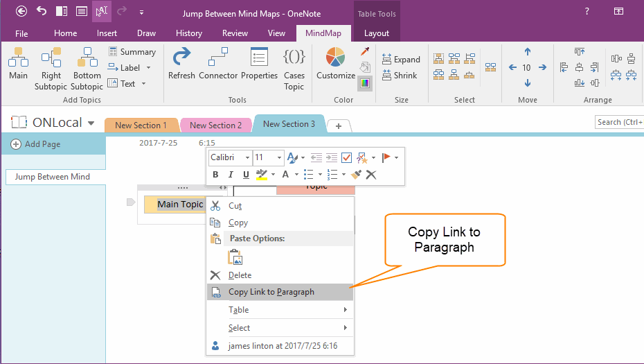Move topic right with right arrow
Viewport: 644px width, 364px height.
pos(543,67)
